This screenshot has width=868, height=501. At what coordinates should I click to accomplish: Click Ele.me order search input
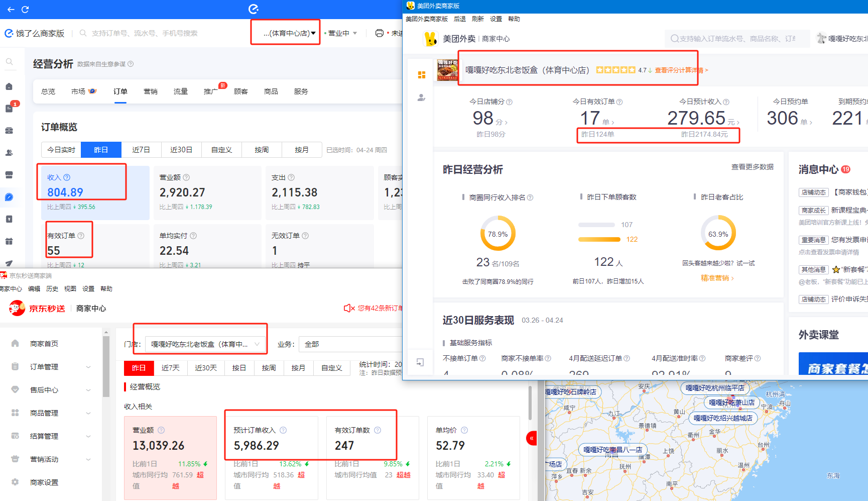coord(145,33)
